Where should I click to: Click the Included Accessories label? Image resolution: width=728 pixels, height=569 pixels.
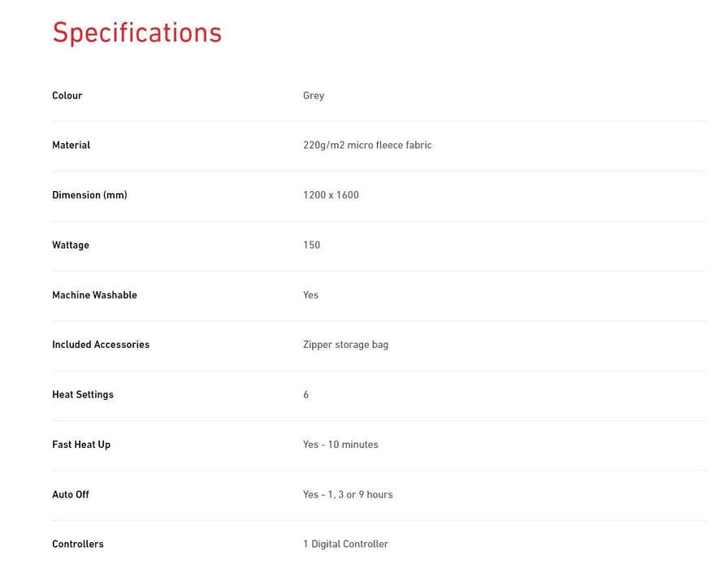(101, 345)
